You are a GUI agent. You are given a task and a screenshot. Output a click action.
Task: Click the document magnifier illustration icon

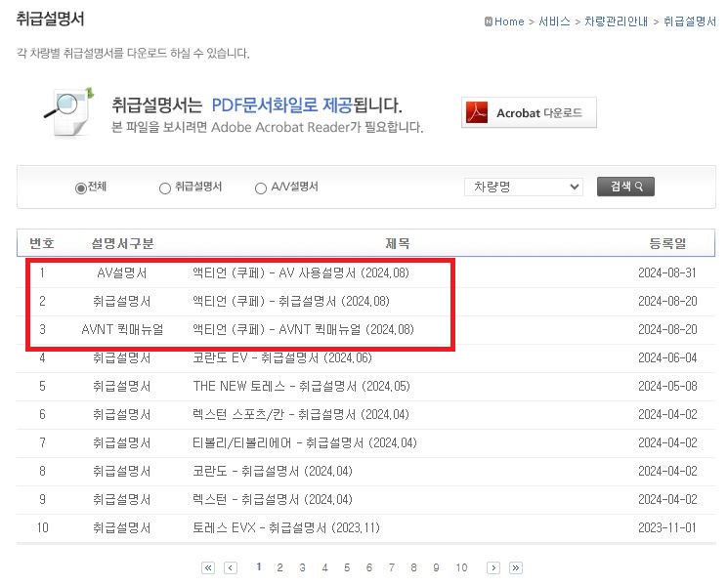point(69,112)
